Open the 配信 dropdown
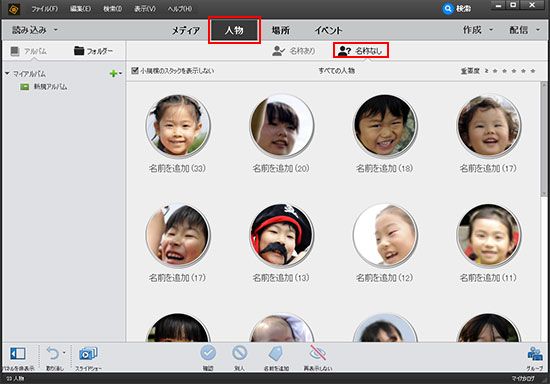 524,30
